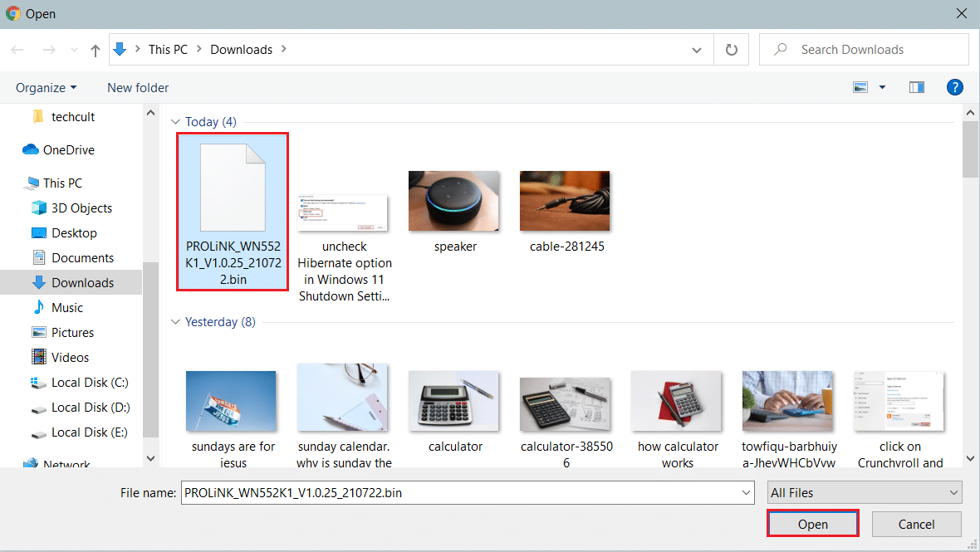Image resolution: width=980 pixels, height=552 pixels.
Task: Click the Cancel button
Action: pos(916,524)
